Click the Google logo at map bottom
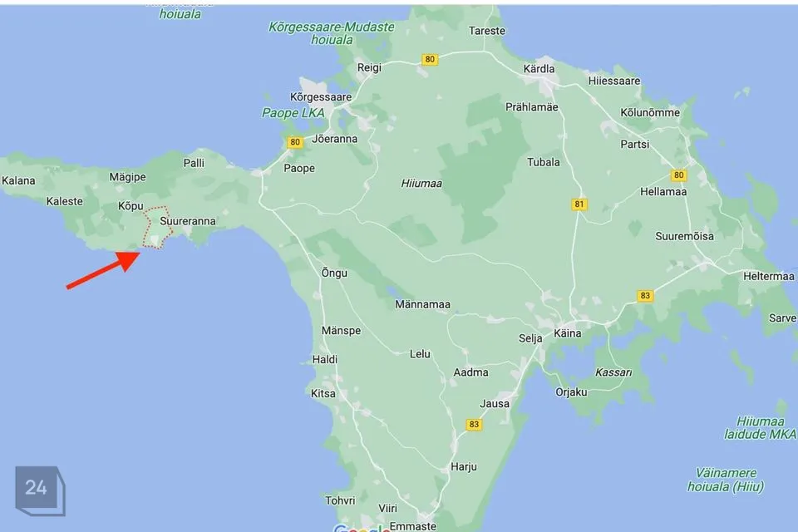The width and height of the screenshot is (798, 532). tap(362, 528)
